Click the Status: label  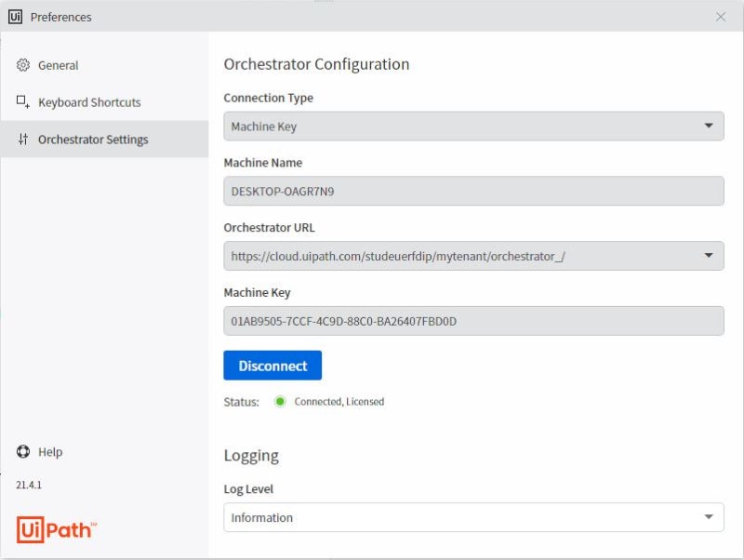tap(242, 402)
